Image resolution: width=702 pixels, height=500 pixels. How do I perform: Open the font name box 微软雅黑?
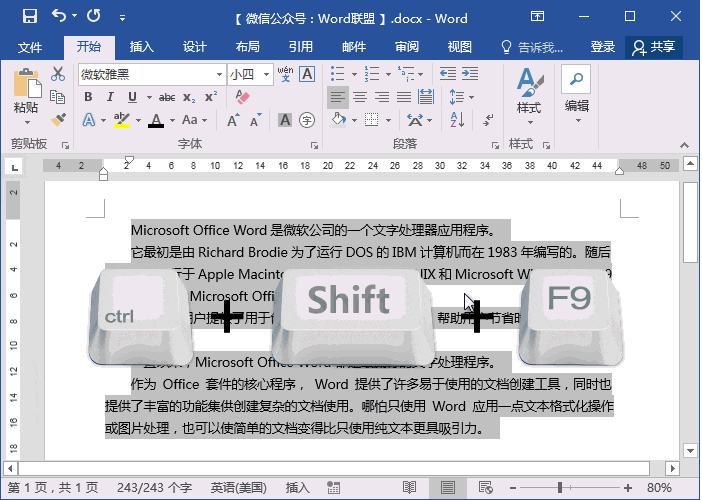[x=152, y=74]
